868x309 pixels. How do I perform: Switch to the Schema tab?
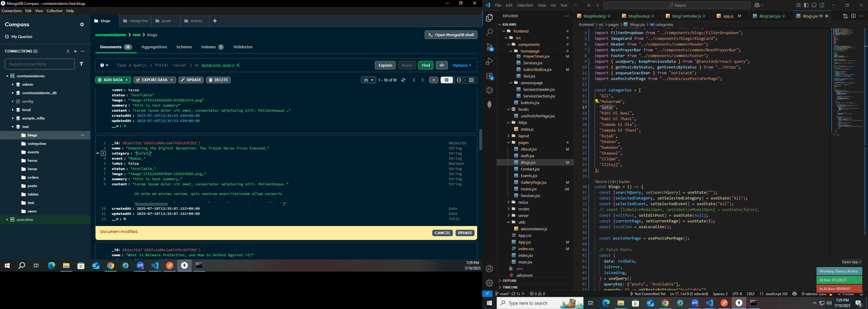(184, 47)
